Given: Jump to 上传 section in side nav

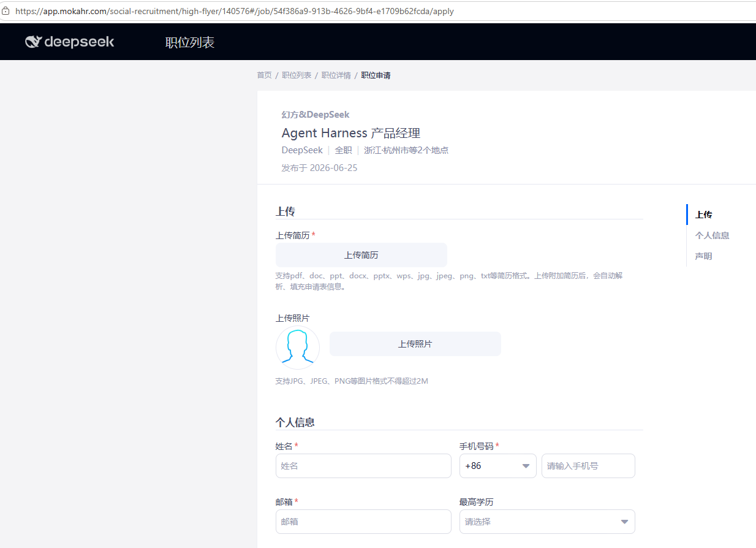Looking at the screenshot, I should click(x=704, y=215).
